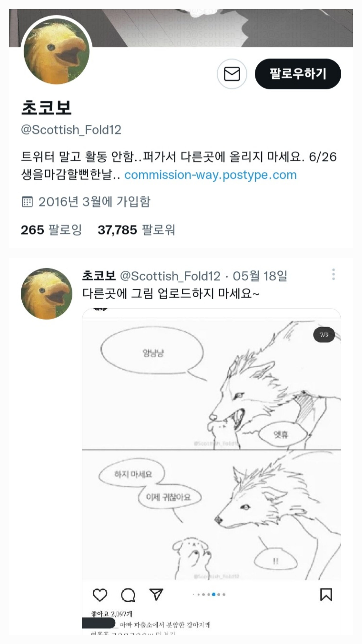The height and width of the screenshot is (644, 362).
Task: Tap the @Scottish_Fold12 handle in tweet header
Action: (170, 276)
